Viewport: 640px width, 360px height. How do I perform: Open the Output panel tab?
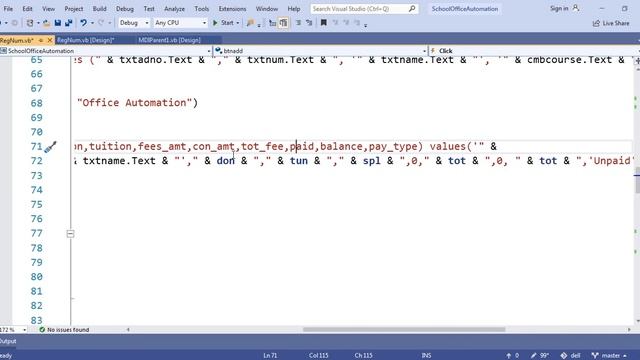point(8,341)
